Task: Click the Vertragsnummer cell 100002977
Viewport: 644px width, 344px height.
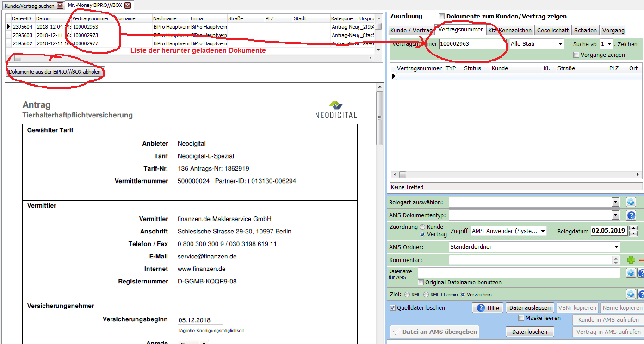Action: point(93,43)
